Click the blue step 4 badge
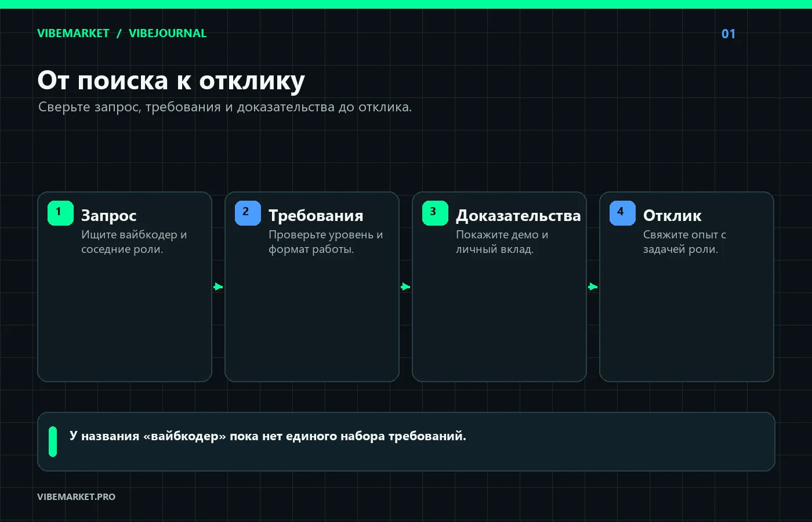This screenshot has width=812, height=522. [x=622, y=213]
